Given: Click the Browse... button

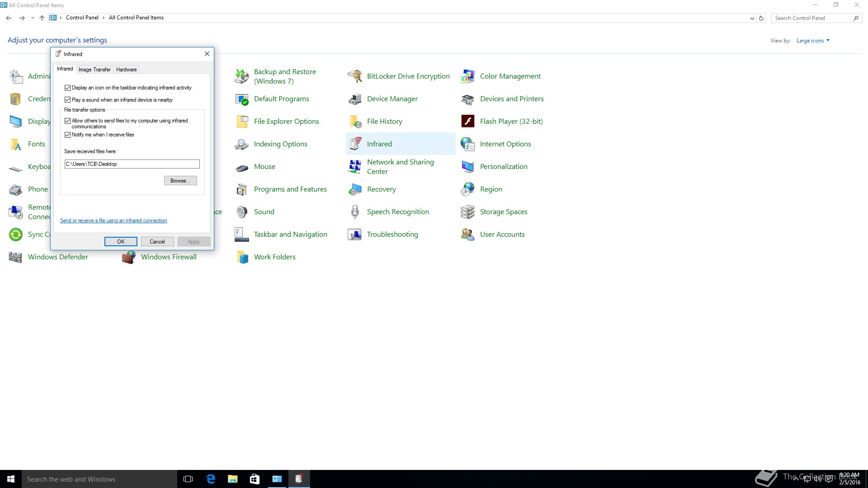Looking at the screenshot, I should pos(180,181).
